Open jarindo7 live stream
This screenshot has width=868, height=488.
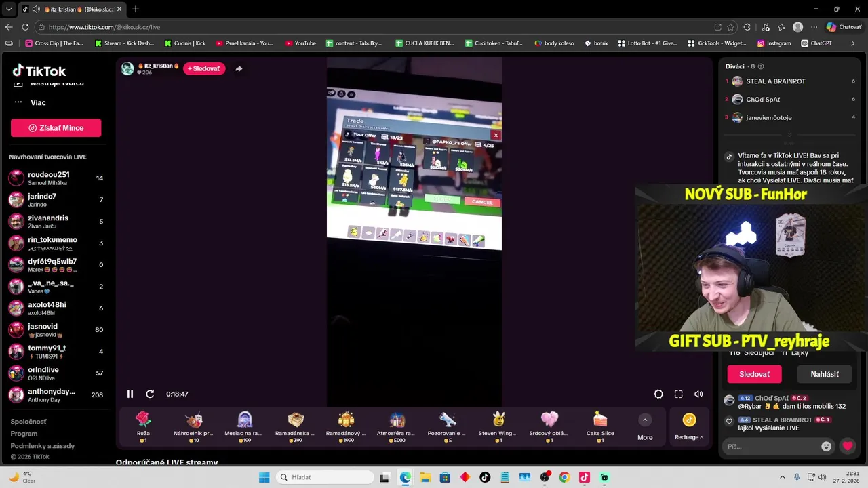tap(56, 200)
